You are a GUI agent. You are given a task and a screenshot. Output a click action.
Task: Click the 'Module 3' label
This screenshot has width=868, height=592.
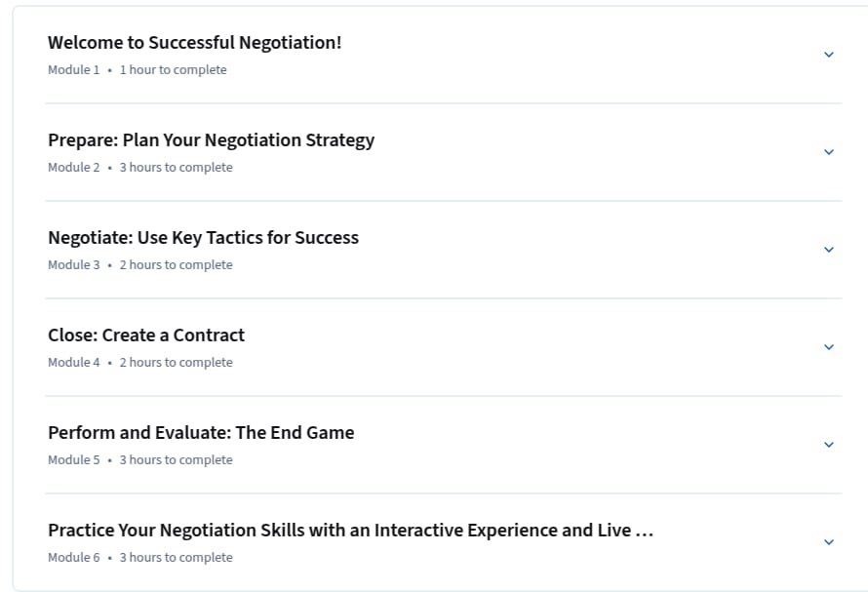tap(73, 264)
